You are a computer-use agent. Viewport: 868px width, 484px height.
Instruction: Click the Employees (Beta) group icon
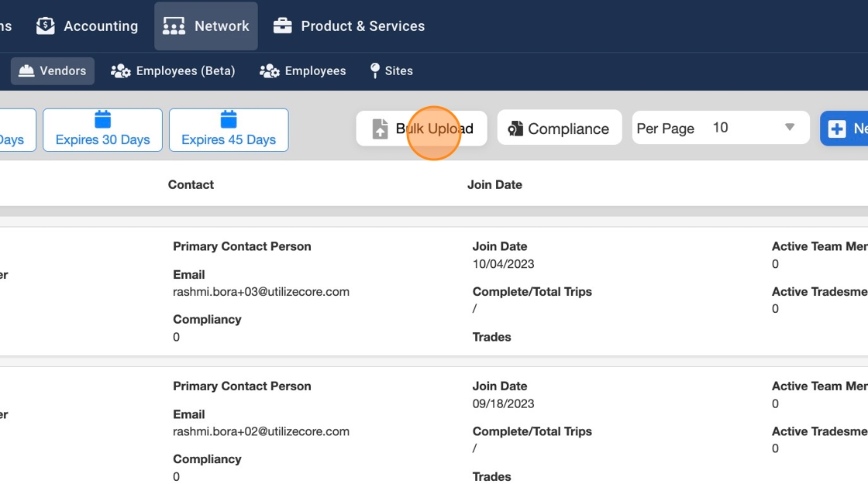(121, 70)
